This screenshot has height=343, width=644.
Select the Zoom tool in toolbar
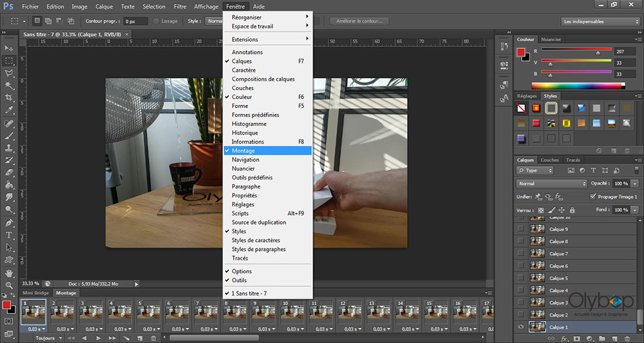(x=8, y=286)
